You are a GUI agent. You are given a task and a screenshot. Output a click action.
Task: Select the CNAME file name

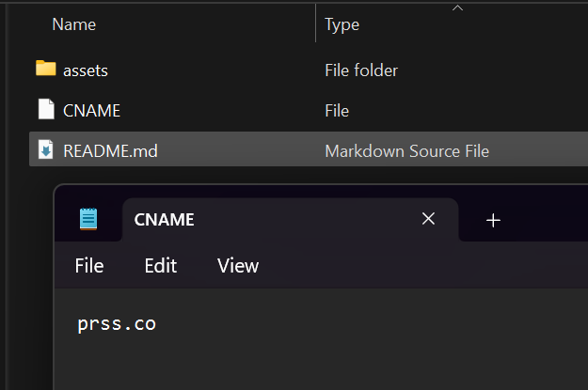tap(91, 111)
